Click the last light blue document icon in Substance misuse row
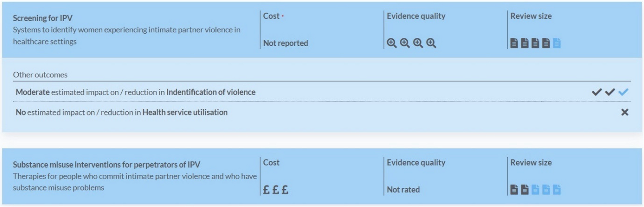The height and width of the screenshot is (207, 644). (557, 190)
